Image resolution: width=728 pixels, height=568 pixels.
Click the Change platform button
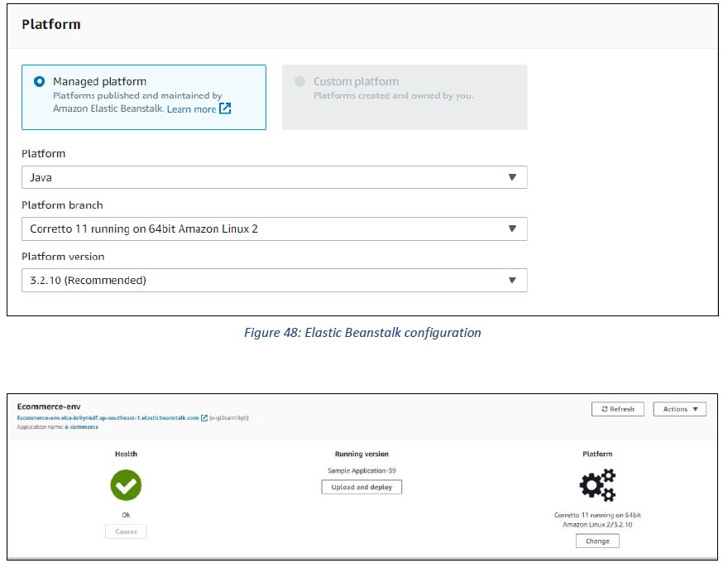(x=597, y=541)
